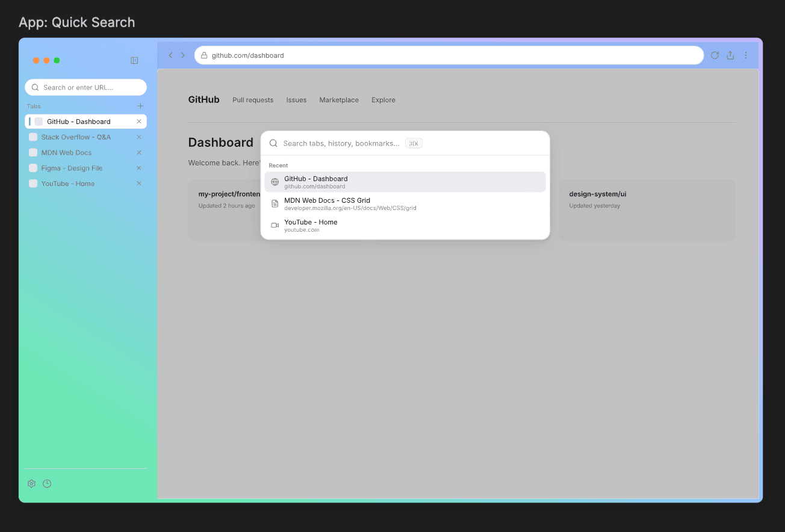The height and width of the screenshot is (532, 785).
Task: Reload the current page
Action: tap(715, 55)
